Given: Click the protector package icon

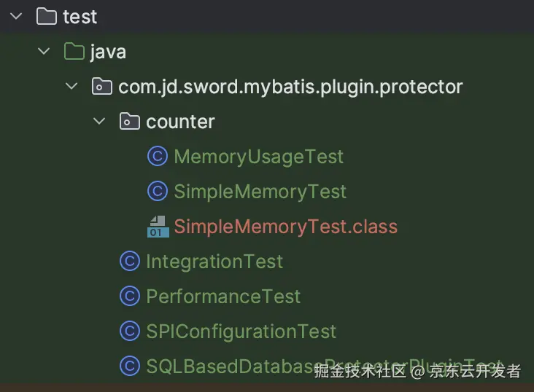Looking at the screenshot, I should [101, 87].
